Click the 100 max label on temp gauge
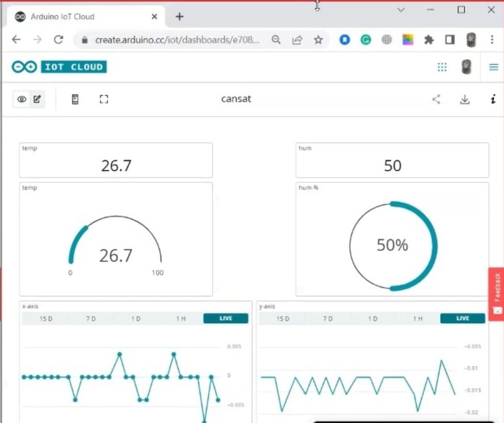 (x=157, y=273)
